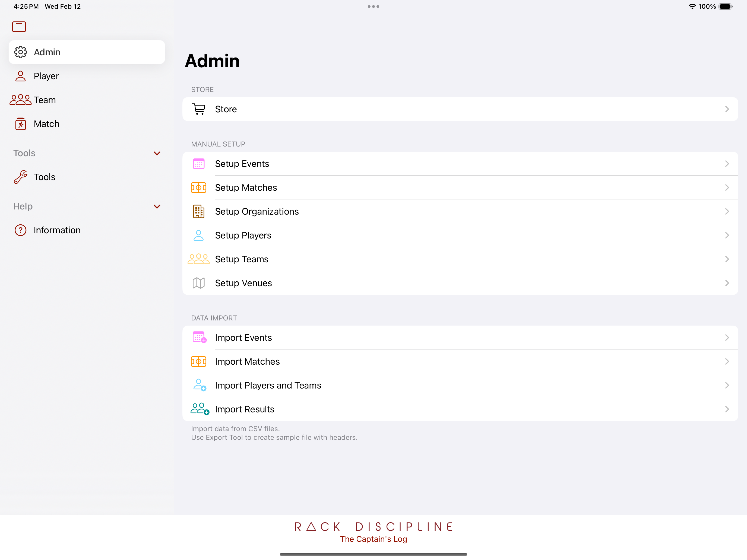Toggle the sidebar panel icon

[x=19, y=27]
